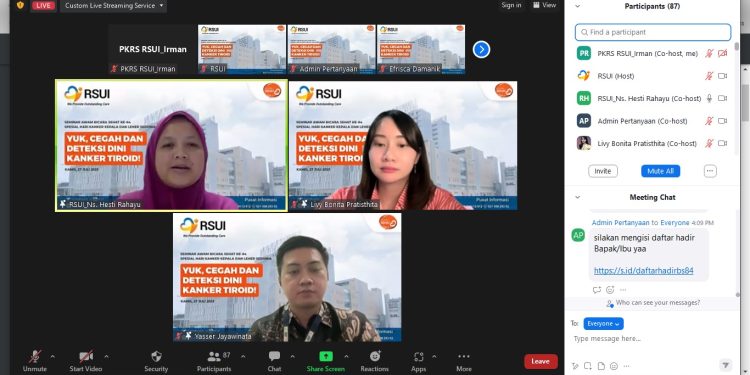750x375 pixels.
Task: Click the screenshot capture icon in chat
Action: click(x=588, y=365)
